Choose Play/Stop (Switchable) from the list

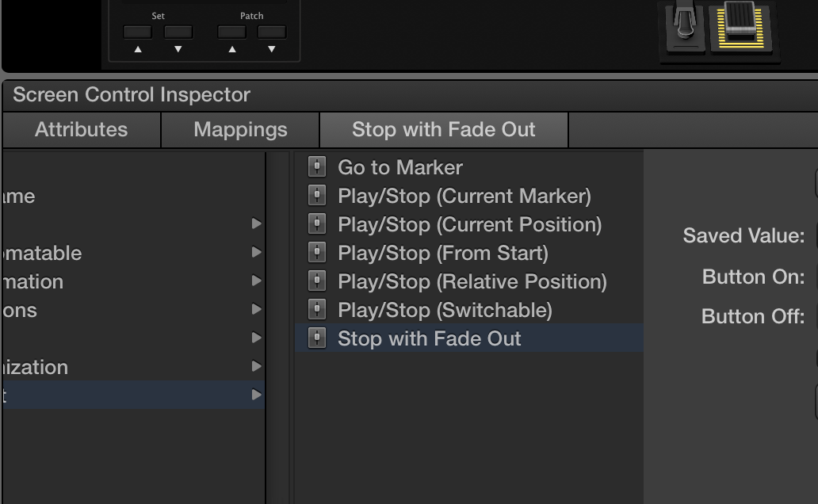445,310
